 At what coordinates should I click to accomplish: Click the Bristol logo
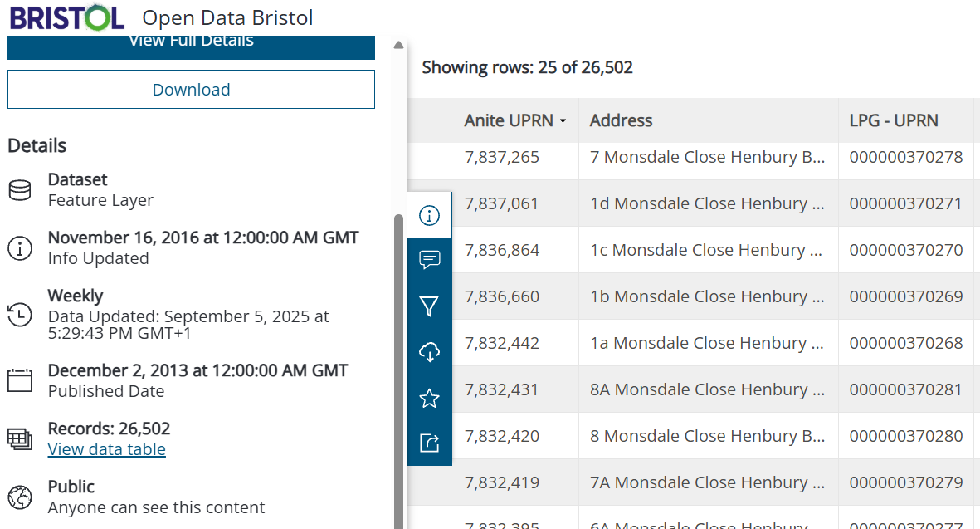(x=67, y=17)
